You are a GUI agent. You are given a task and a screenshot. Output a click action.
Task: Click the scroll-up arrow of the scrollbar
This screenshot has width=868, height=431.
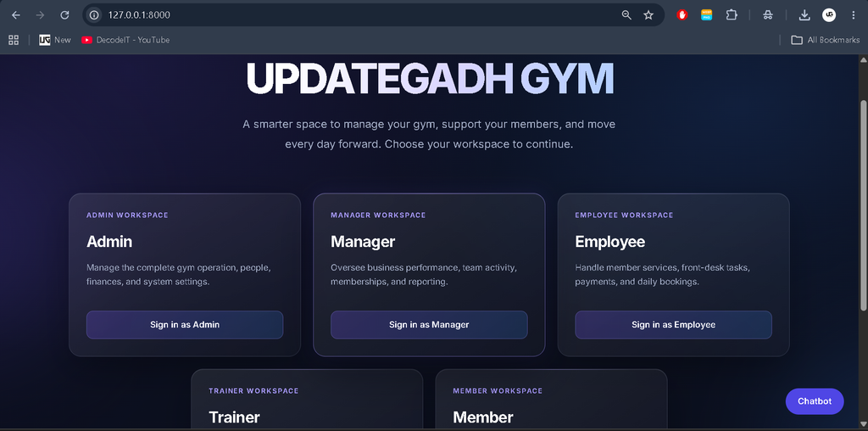click(863, 59)
